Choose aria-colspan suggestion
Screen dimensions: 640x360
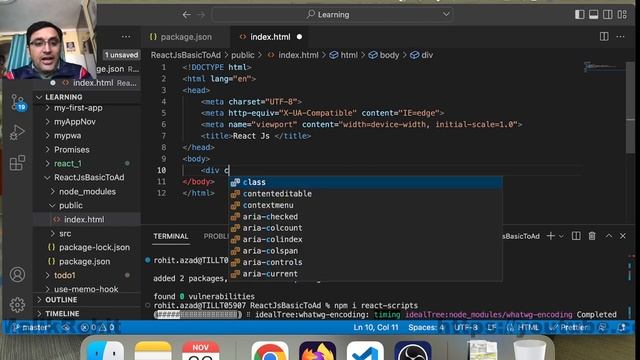(365, 251)
